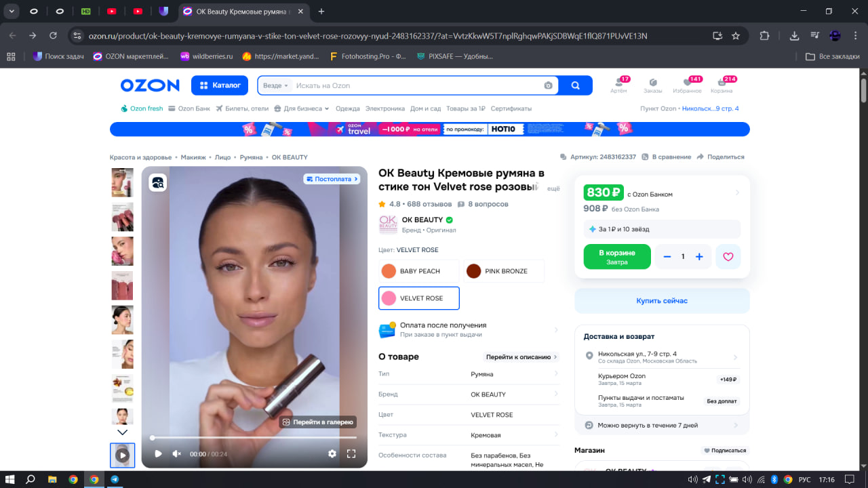Open Электроника category
Screen dimensions: 868x488
385,108
